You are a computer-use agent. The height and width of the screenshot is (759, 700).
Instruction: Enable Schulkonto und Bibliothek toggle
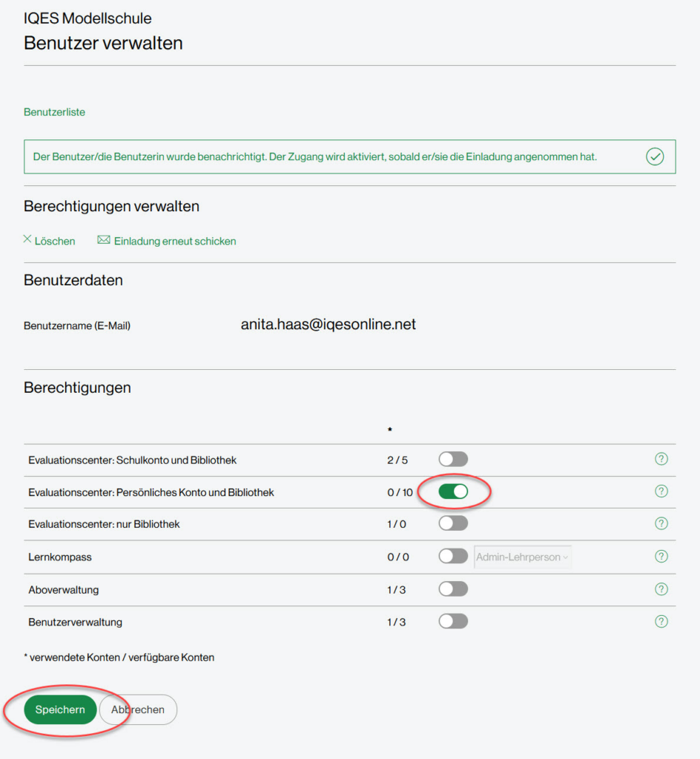453,460
